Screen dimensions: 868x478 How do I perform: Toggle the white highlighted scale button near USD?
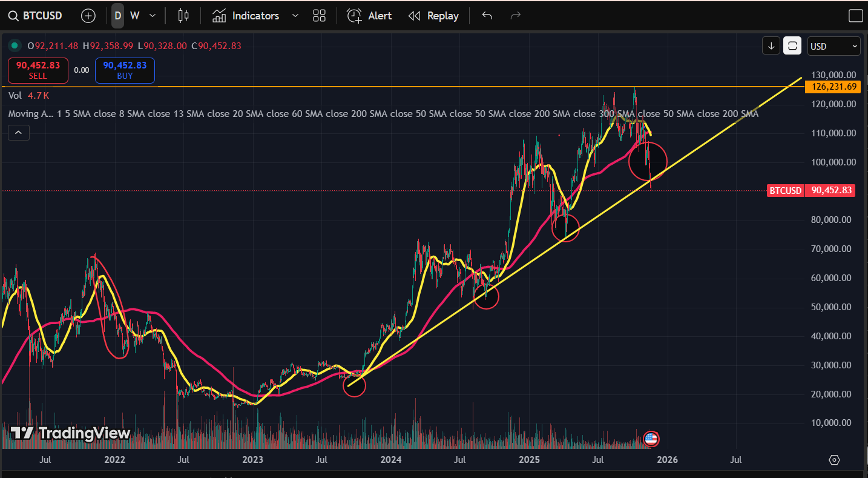pos(792,46)
